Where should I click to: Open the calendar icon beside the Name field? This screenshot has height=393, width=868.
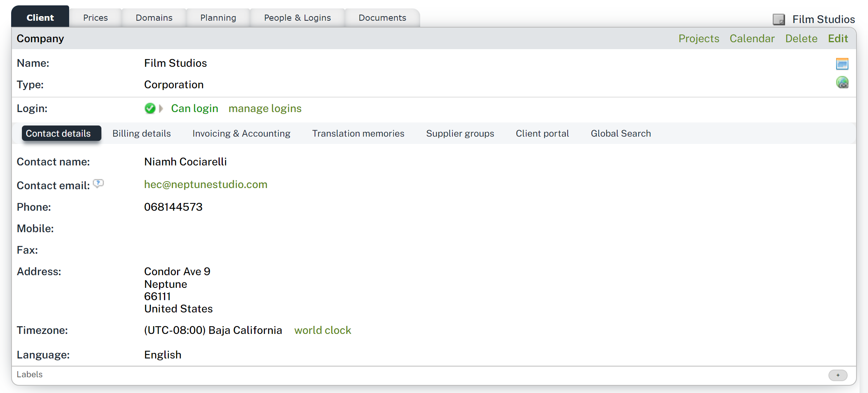coord(842,63)
